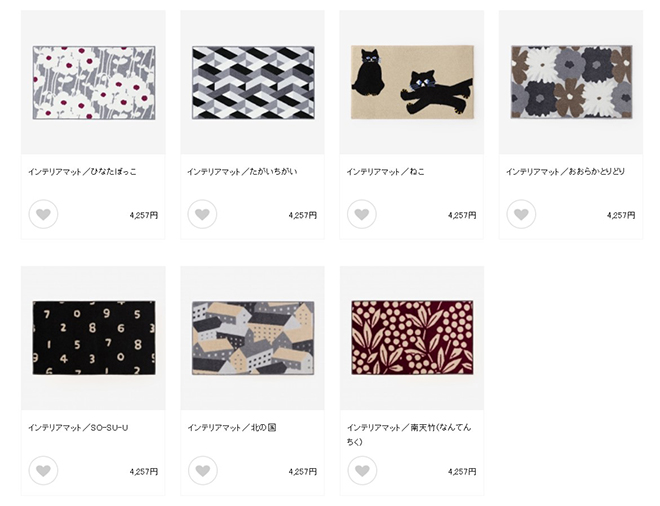660x506 pixels.
Task: Open the 北の国 houses mat image
Action: tap(253, 338)
